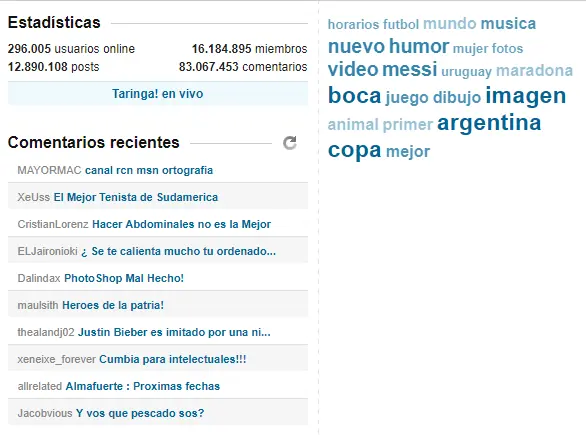
Task: Select the 'humor' tag
Action: tap(419, 46)
